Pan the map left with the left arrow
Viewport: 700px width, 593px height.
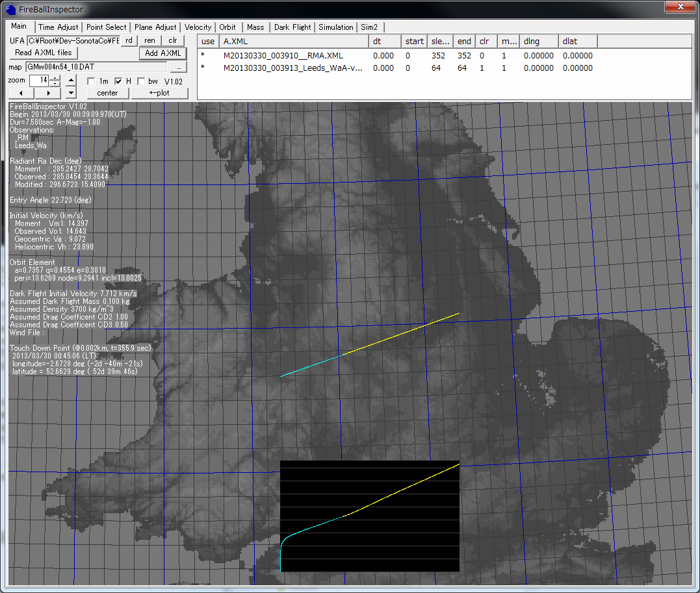[x=21, y=94]
